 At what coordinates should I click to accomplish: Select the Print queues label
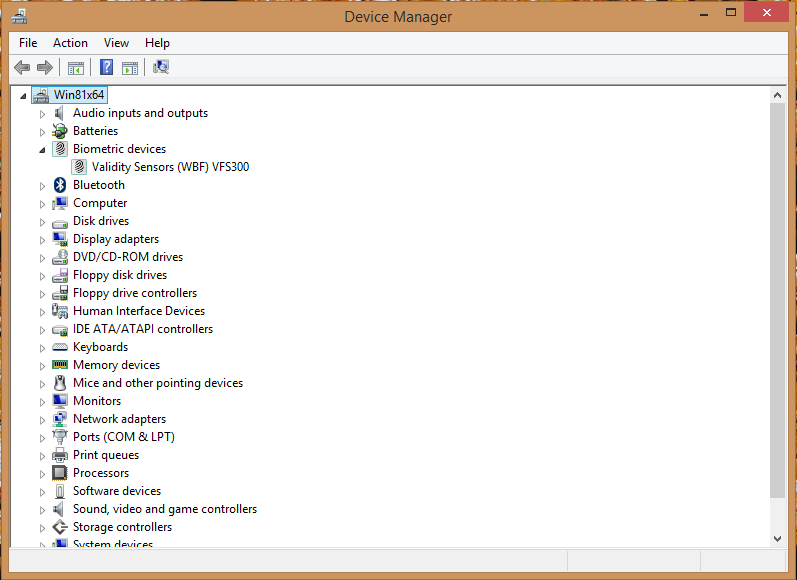106,455
